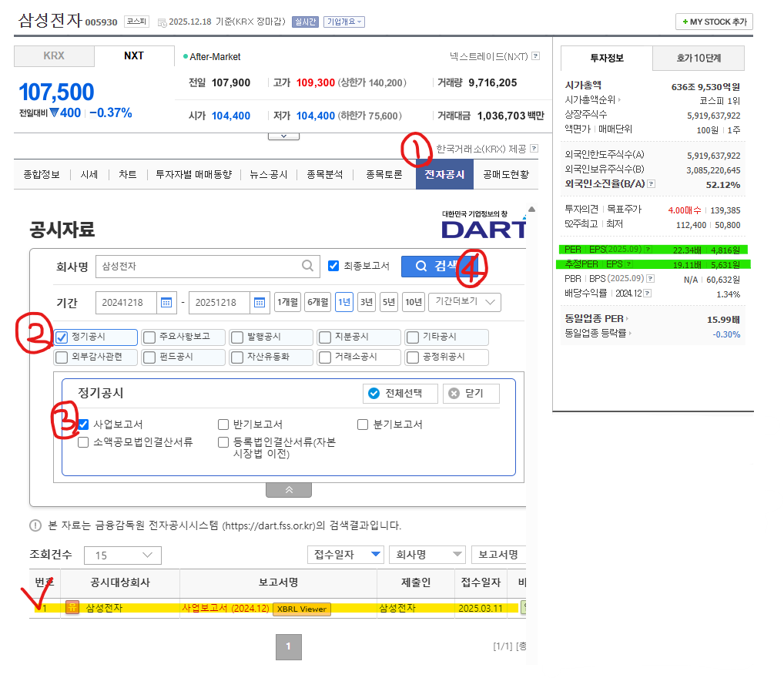Click the calendar icon beside 2025.12.18 기준
Viewport: 784px width, 678px height.
[162, 22]
